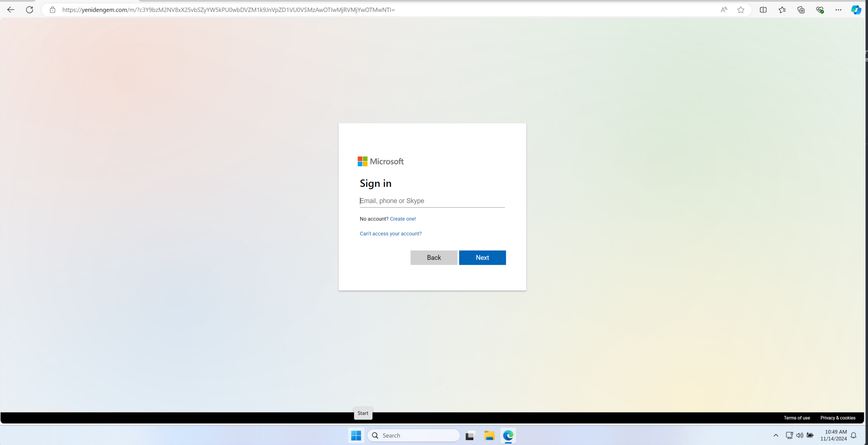Open the network status tray icon
Image resolution: width=868 pixels, height=445 pixels.
pyautogui.click(x=789, y=435)
